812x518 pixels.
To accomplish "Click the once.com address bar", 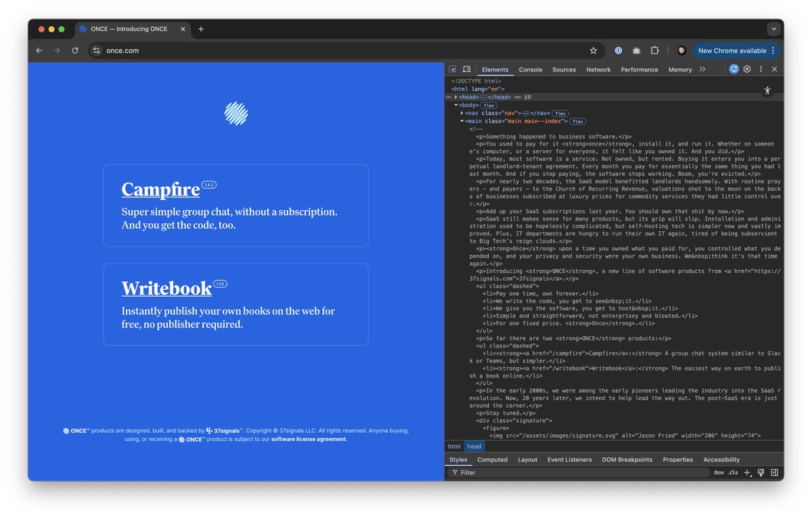I will [x=345, y=51].
